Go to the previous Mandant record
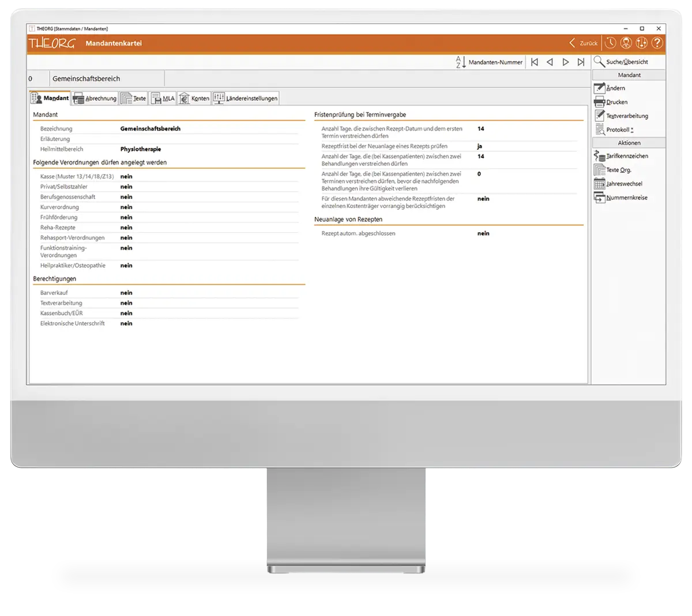 (550, 62)
